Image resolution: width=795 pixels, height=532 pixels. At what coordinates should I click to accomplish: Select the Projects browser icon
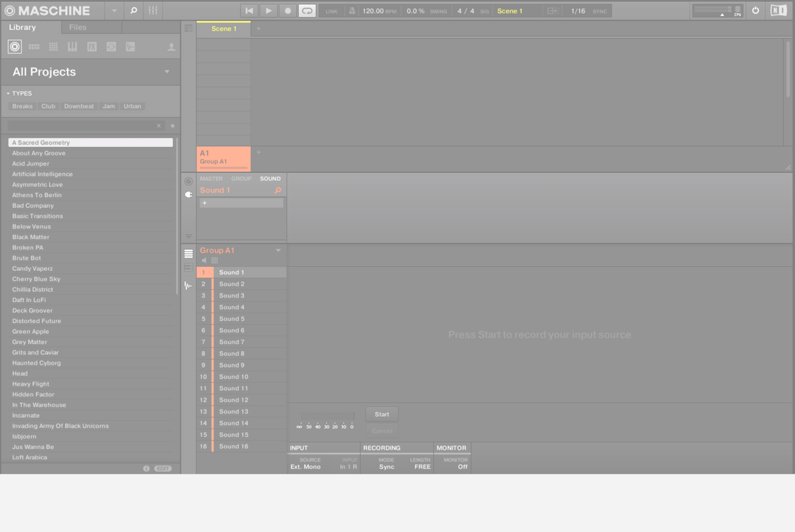tap(15, 46)
